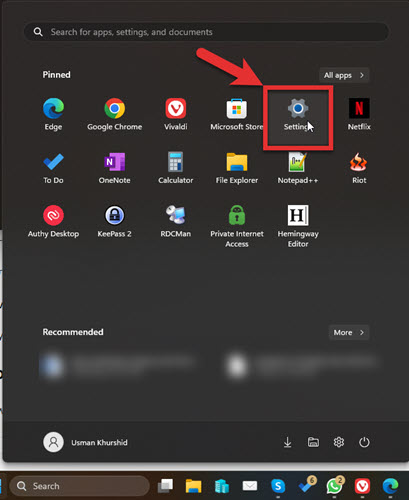Launch Google Chrome from pinned apps
The image size is (409, 500).
pyautogui.click(x=114, y=114)
